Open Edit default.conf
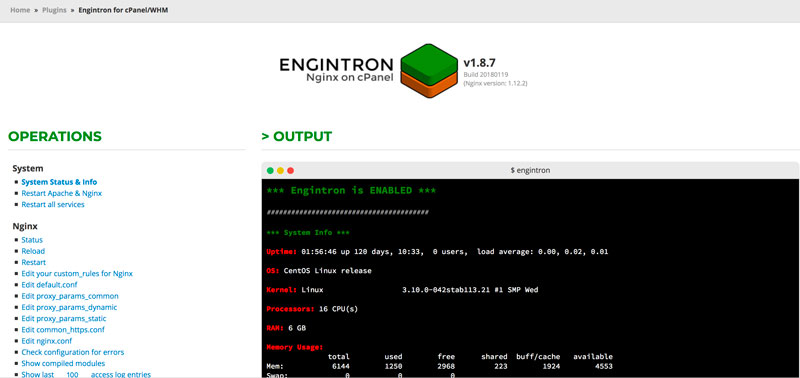Viewport: 800px width, 378px height. coord(49,285)
